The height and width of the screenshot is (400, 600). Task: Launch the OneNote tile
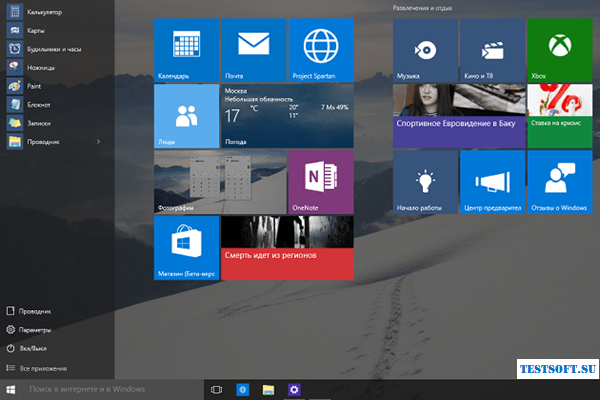(321, 182)
